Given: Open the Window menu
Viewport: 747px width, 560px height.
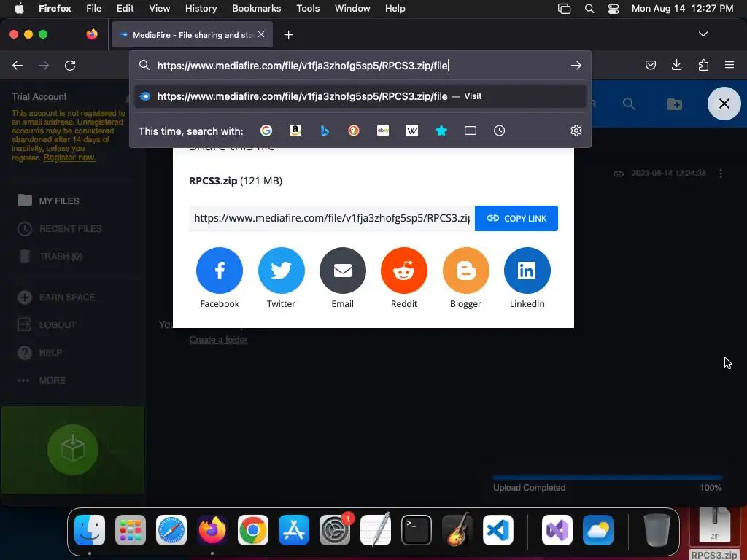Looking at the screenshot, I should tap(352, 8).
